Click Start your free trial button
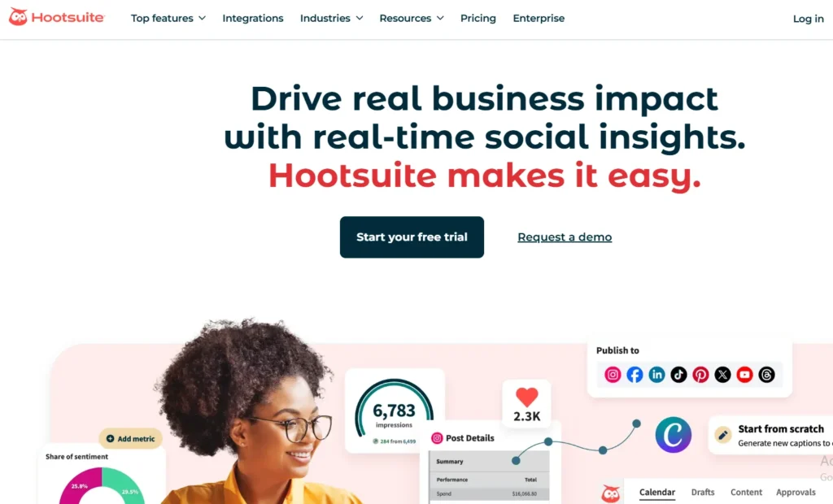The height and width of the screenshot is (504, 833). pos(412,237)
